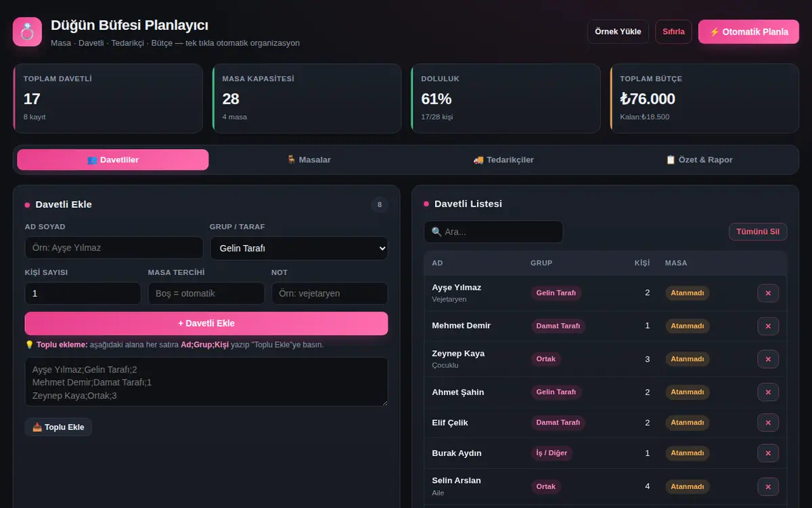This screenshot has width=812, height=508.
Task: Select the Doluluk 61% card
Action: (505, 98)
